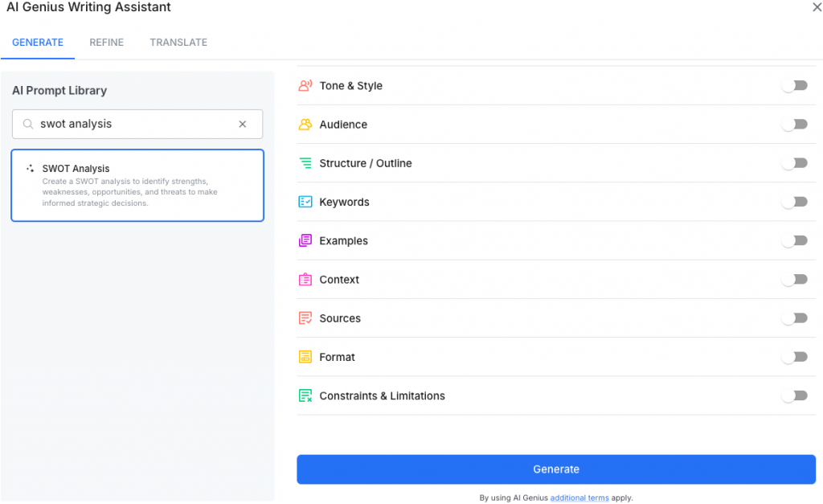Turn on the Sources toggle
823x504 pixels.
click(795, 318)
